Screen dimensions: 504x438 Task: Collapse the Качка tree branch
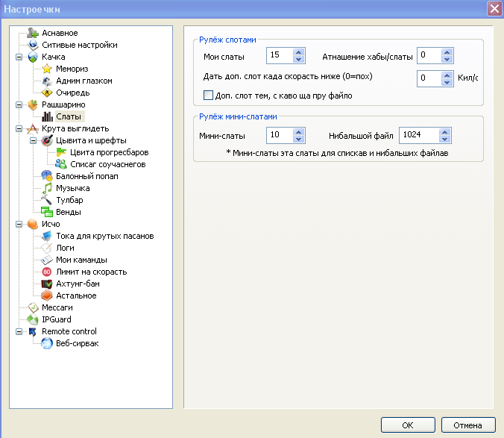19,57
